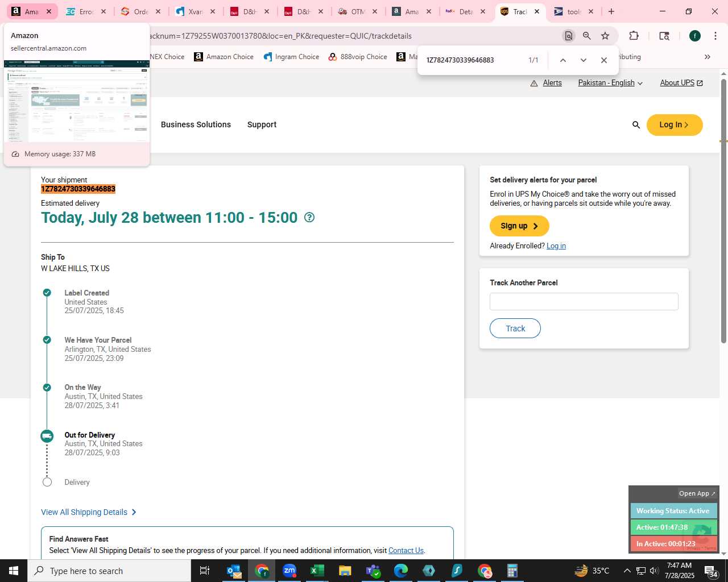Click the Track button
This screenshot has height=582, width=728.
(x=515, y=329)
